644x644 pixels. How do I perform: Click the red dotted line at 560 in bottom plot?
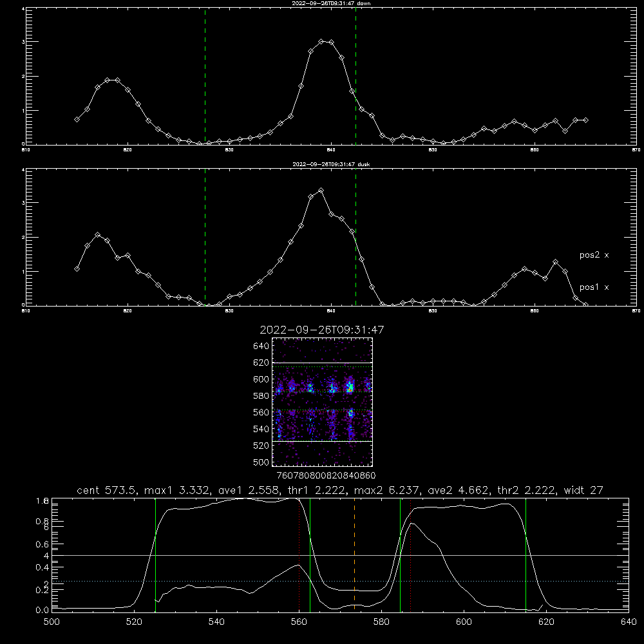coord(299,555)
